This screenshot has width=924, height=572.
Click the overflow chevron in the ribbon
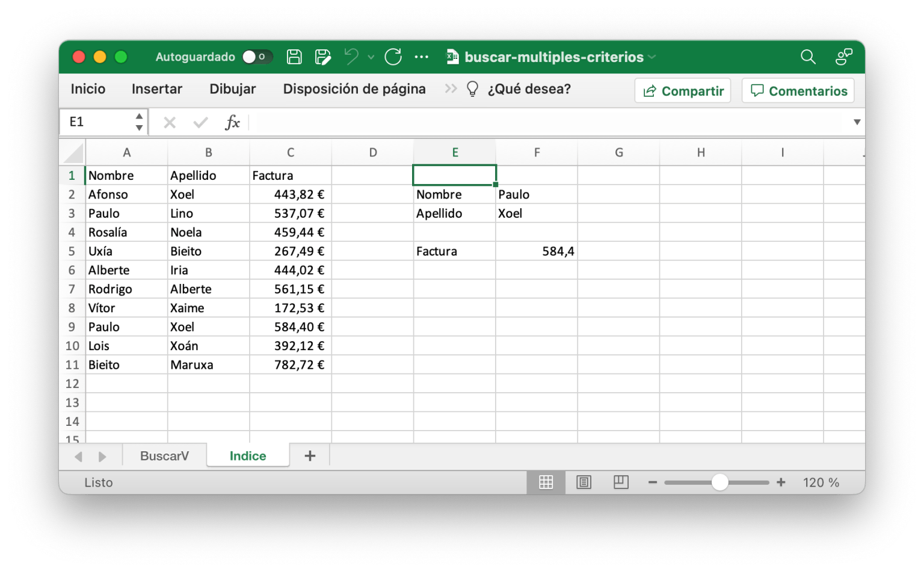click(x=450, y=88)
